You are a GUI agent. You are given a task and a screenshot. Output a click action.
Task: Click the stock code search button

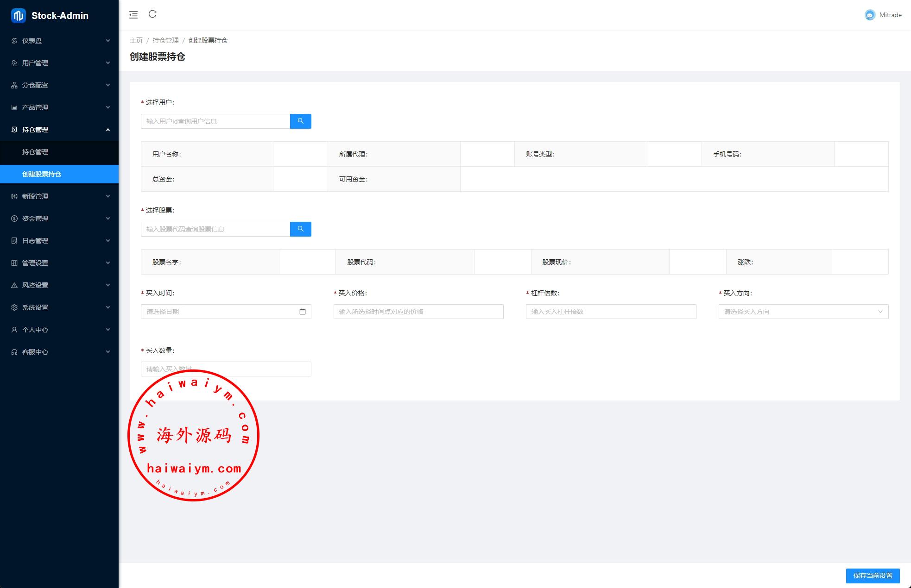[300, 229]
